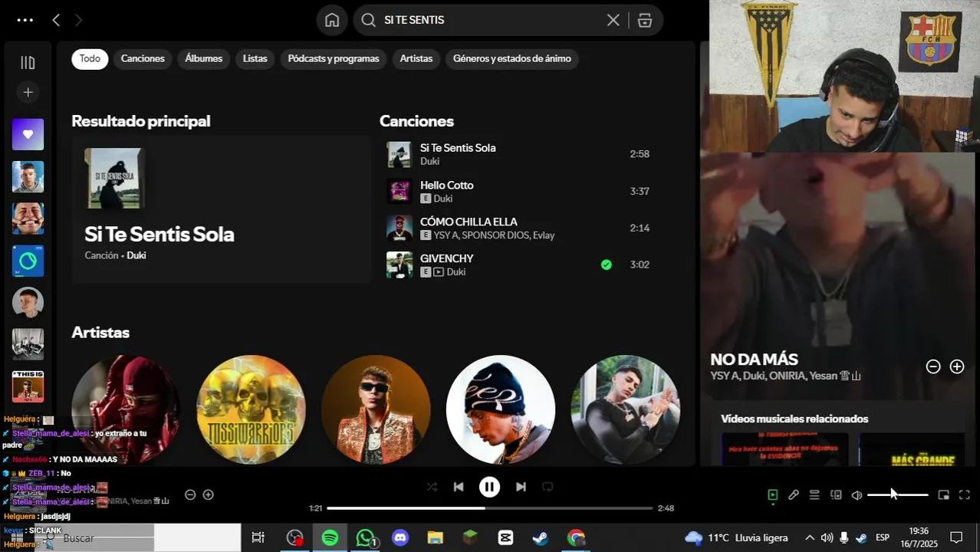Open Duki artist link in top result
Image resolution: width=980 pixels, height=552 pixels.
(x=136, y=255)
